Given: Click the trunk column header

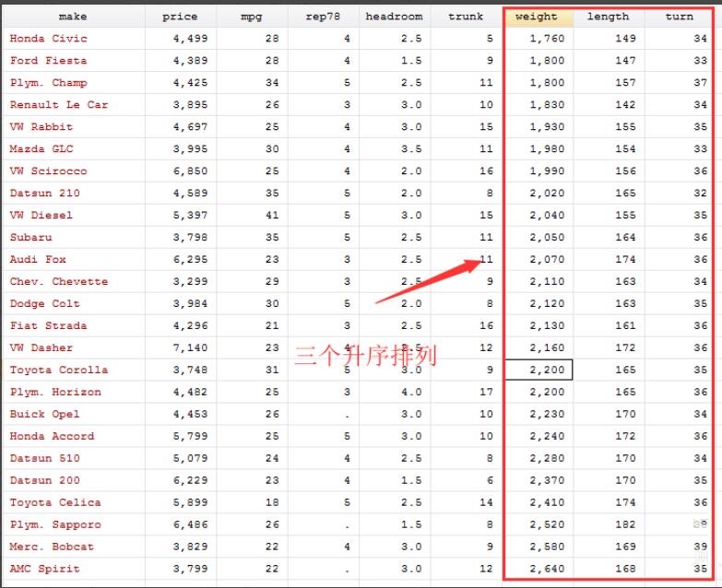Looking at the screenshot, I should click(467, 17).
